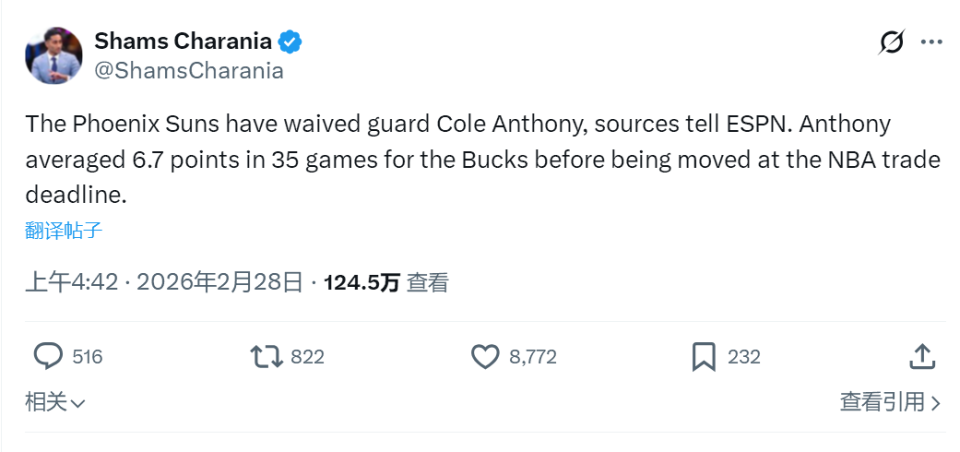Screen dimensions: 960x452
Task: Click the reply speech bubble icon
Action: coord(49,356)
